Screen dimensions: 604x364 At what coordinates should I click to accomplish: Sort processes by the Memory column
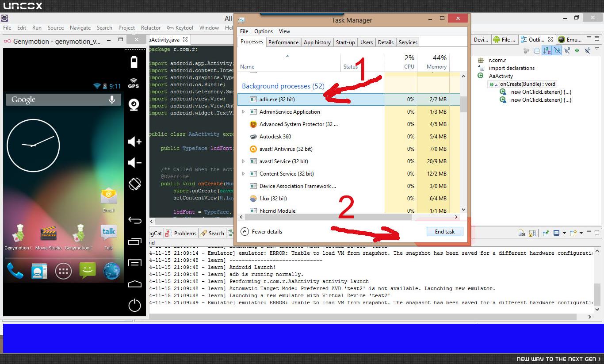click(x=433, y=62)
